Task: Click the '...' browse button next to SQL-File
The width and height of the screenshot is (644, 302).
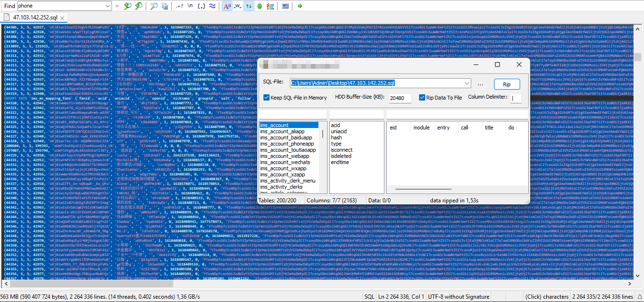Action: (x=480, y=84)
